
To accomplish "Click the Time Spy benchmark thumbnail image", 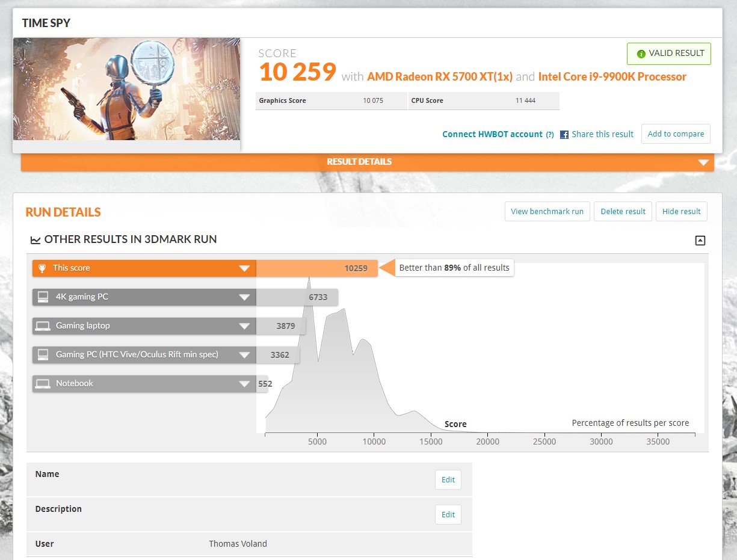I will (x=127, y=89).
